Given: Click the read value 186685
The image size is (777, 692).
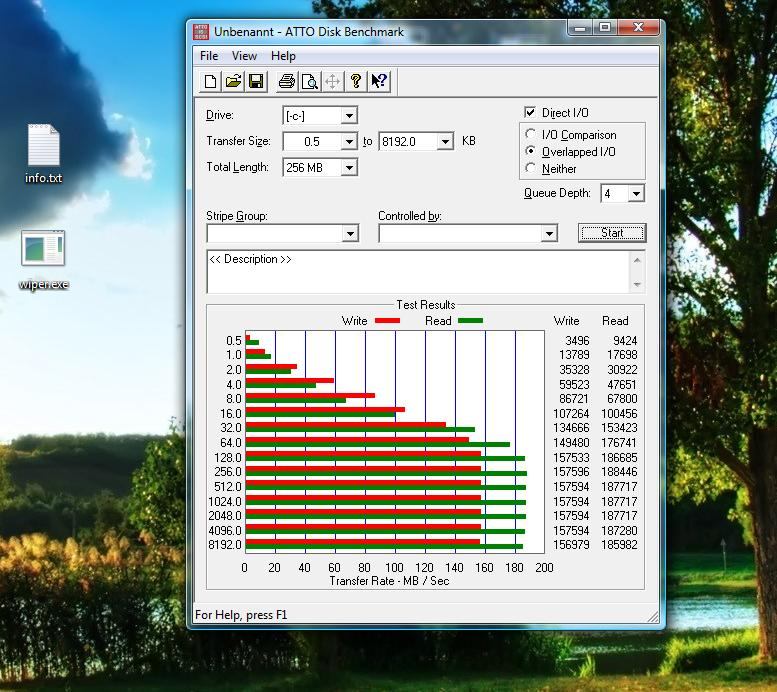Looking at the screenshot, I should point(619,458).
